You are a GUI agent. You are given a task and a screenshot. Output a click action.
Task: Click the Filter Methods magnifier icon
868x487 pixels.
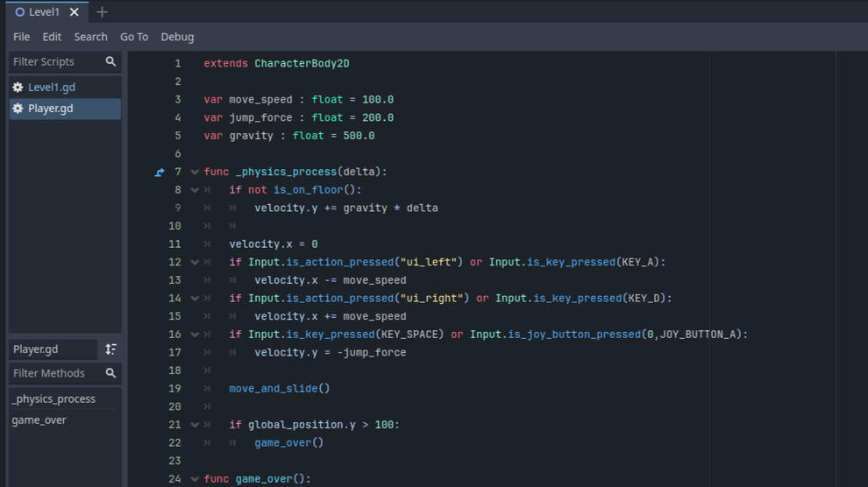coord(110,373)
